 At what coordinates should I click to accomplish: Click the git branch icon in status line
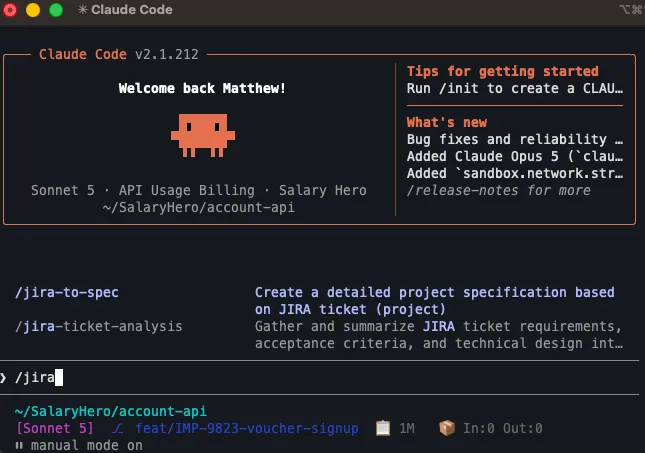coord(118,429)
